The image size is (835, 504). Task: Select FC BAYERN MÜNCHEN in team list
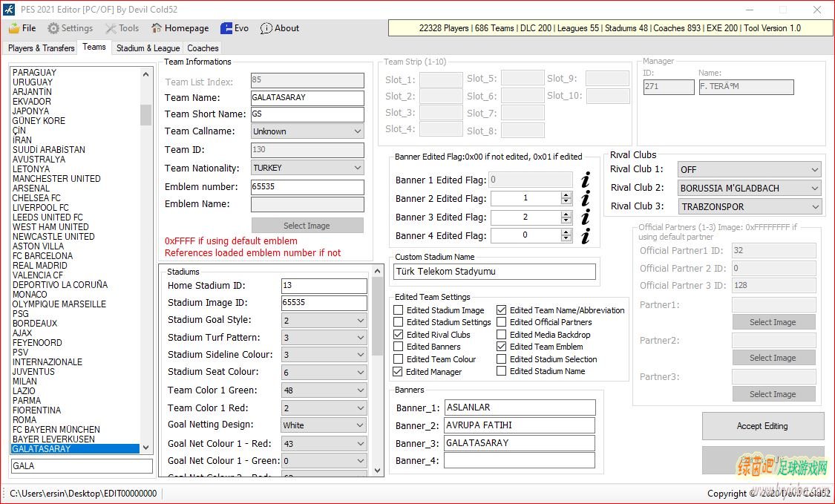(56, 430)
